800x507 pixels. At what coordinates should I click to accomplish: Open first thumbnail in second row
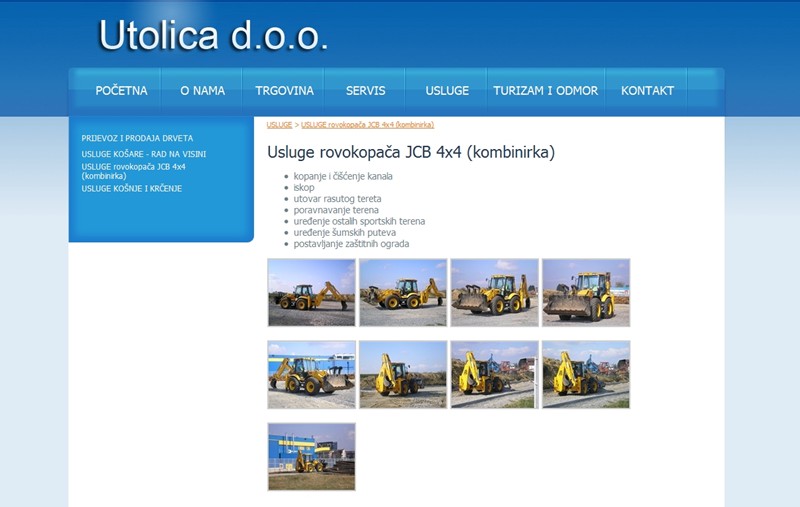click(311, 374)
